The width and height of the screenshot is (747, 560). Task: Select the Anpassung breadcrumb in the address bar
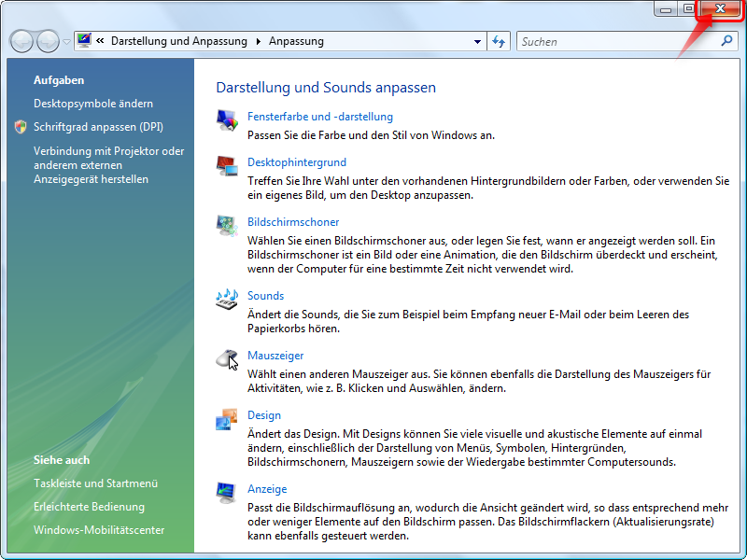click(x=296, y=41)
